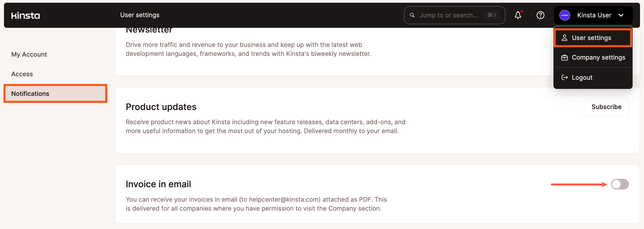Select the Notifications sidebar item
This screenshot has width=644, height=229.
pyautogui.click(x=30, y=94)
